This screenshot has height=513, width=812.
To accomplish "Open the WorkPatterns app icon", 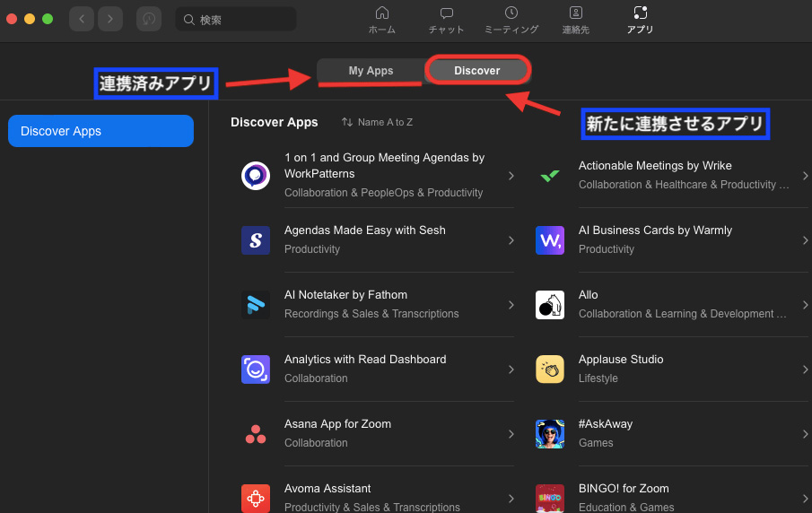I will (x=256, y=176).
